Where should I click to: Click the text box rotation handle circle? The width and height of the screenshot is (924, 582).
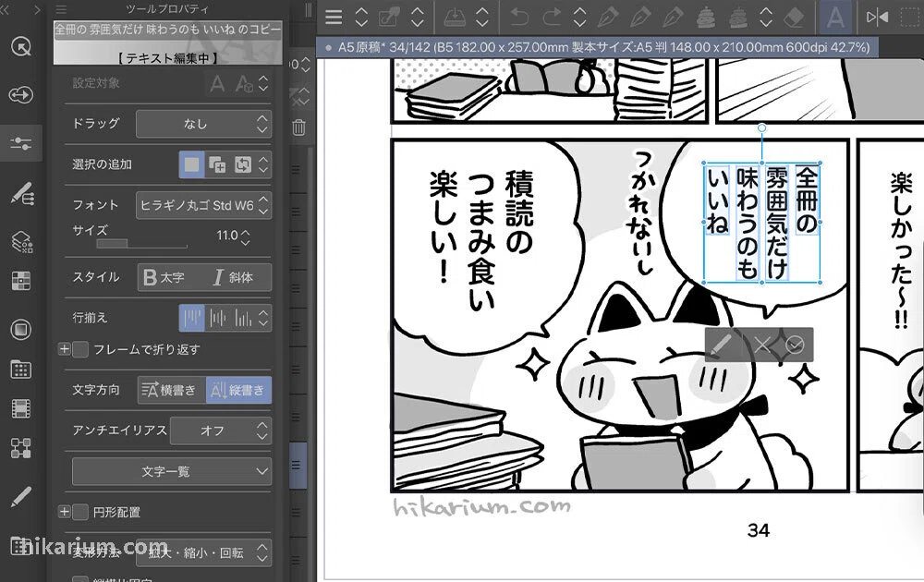(x=762, y=127)
